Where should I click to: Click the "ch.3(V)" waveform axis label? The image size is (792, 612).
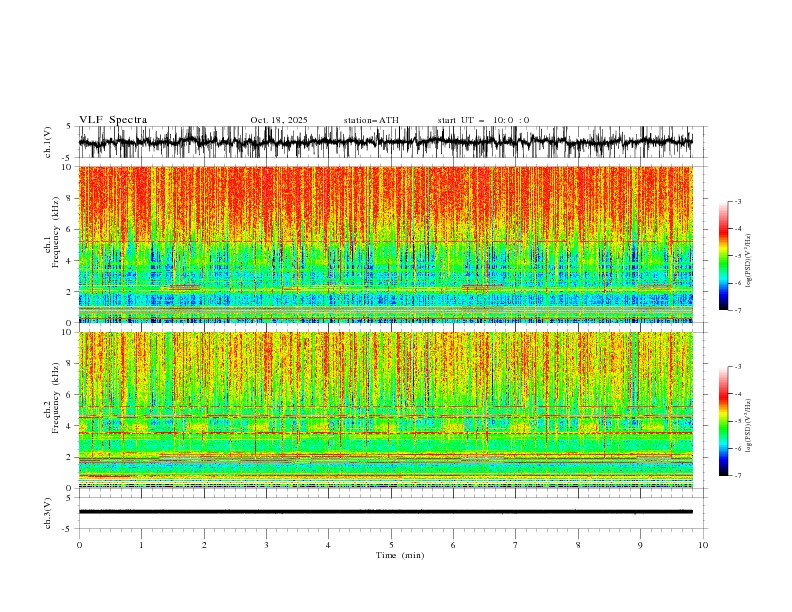coord(48,513)
